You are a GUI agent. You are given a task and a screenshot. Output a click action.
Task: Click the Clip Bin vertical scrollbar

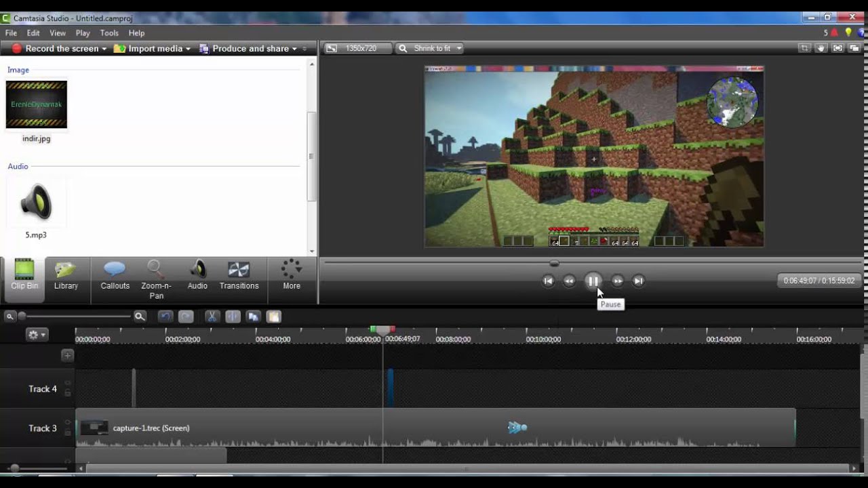click(x=312, y=157)
